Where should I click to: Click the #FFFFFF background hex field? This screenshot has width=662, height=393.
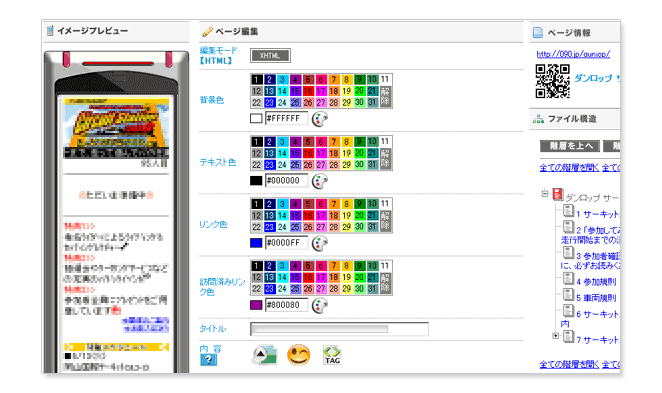[x=287, y=119]
